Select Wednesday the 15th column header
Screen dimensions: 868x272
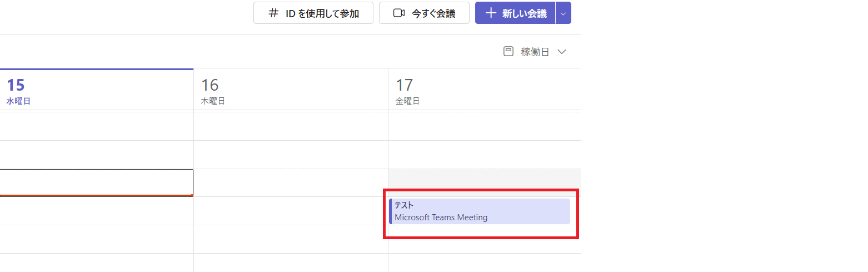pos(97,90)
